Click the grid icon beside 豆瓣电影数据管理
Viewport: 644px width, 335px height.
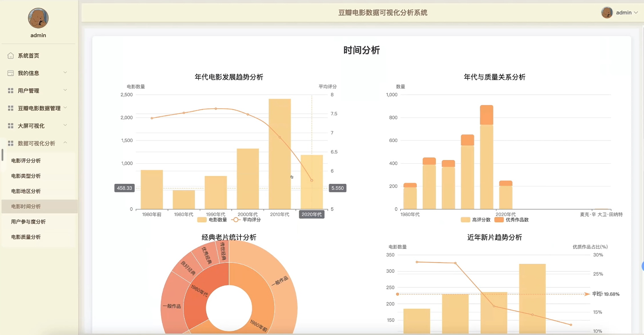point(11,108)
